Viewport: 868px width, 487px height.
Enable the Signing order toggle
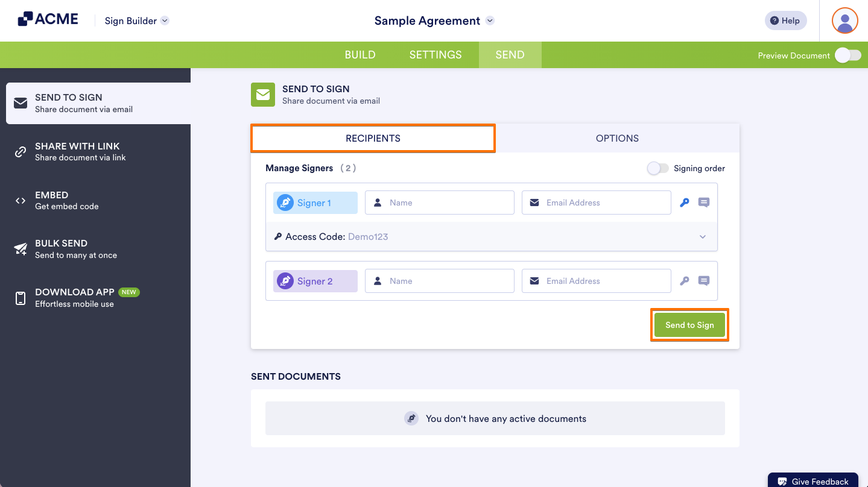point(658,168)
